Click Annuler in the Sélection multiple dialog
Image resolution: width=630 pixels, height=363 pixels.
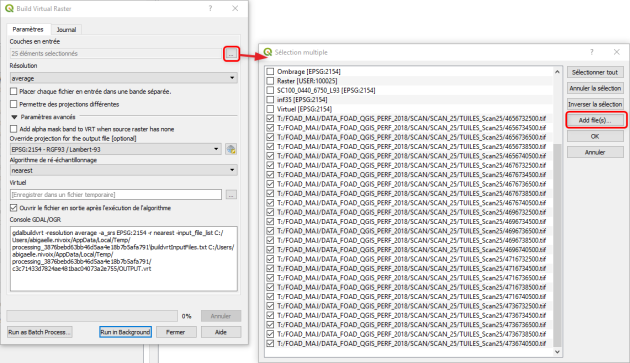[x=595, y=152]
